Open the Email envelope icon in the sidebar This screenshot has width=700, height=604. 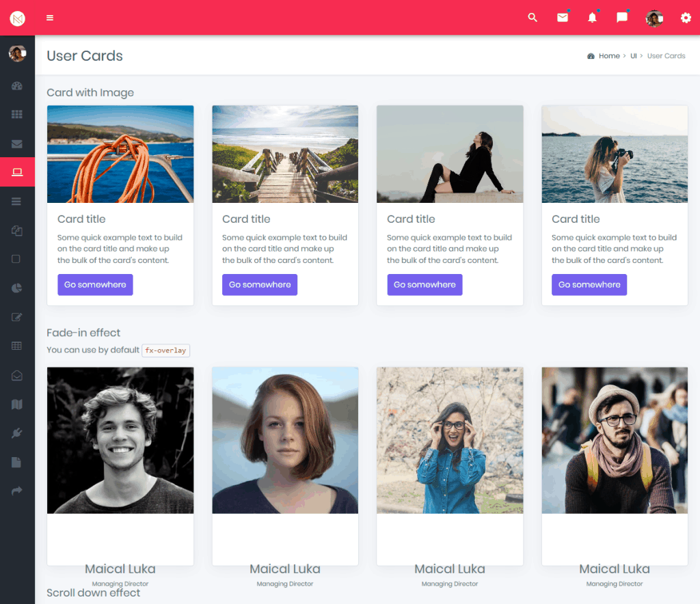point(16,143)
